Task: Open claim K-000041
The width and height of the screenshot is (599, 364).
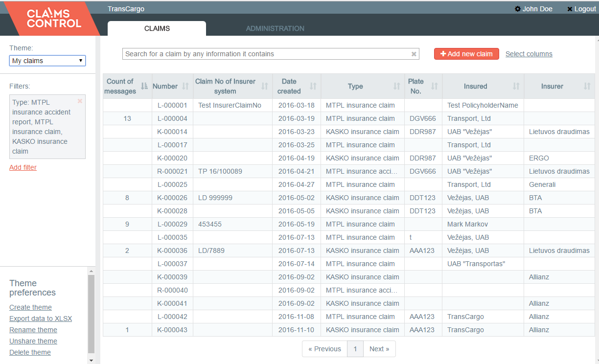Action: [172, 303]
